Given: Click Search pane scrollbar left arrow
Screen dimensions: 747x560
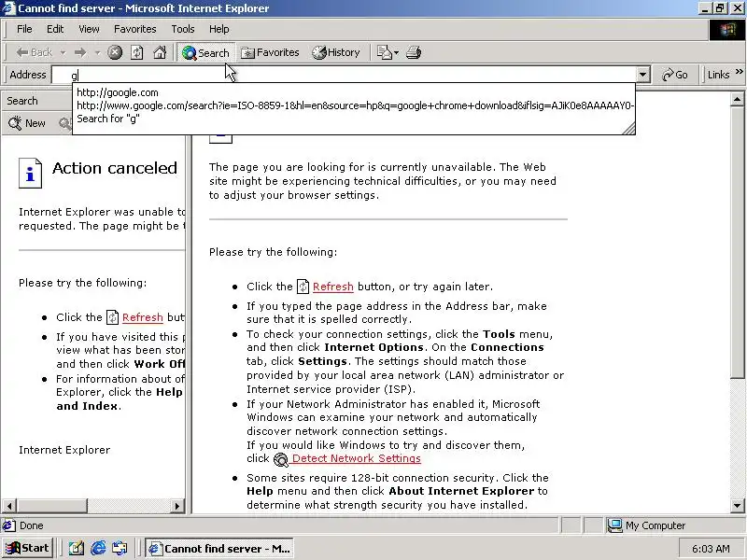Looking at the screenshot, I should tap(8, 506).
